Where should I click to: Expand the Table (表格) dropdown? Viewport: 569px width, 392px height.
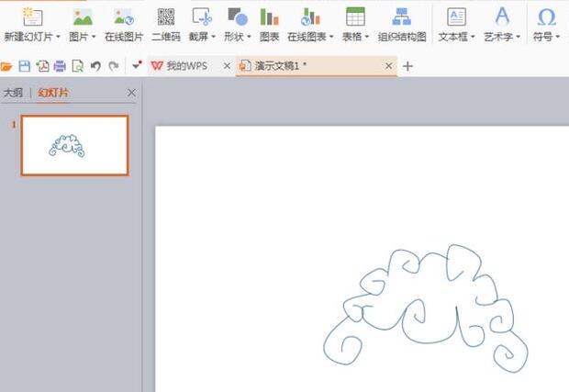point(354,38)
